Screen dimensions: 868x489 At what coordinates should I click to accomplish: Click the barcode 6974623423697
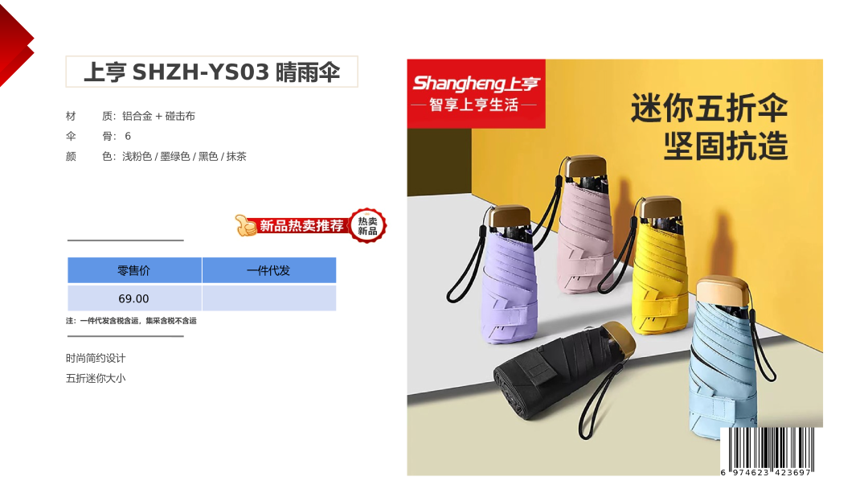768,452
